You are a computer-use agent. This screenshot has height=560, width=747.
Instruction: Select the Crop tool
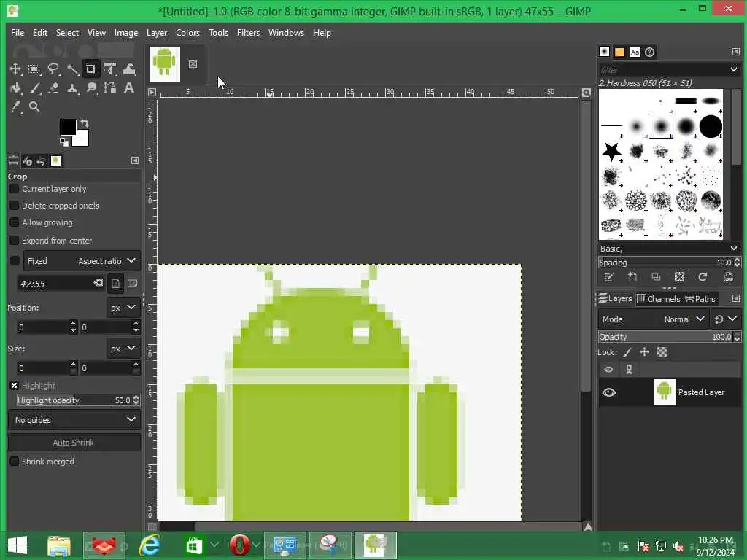coord(90,69)
